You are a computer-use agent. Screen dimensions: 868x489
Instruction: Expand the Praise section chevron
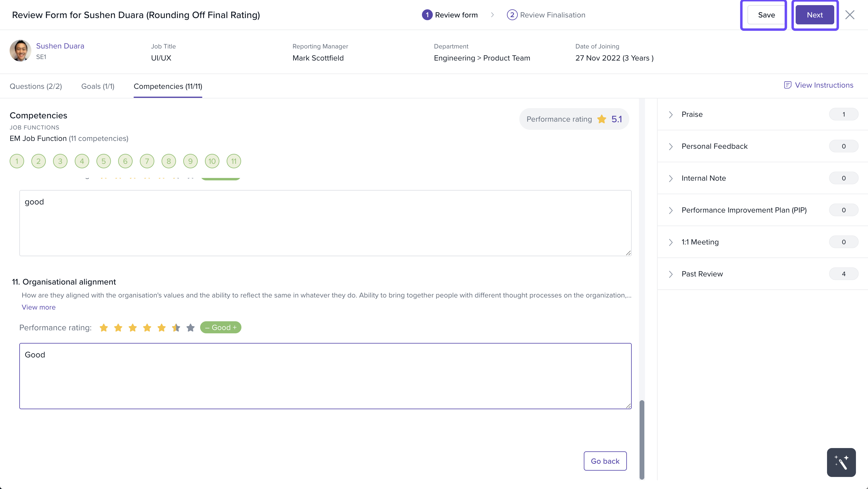[x=671, y=114]
